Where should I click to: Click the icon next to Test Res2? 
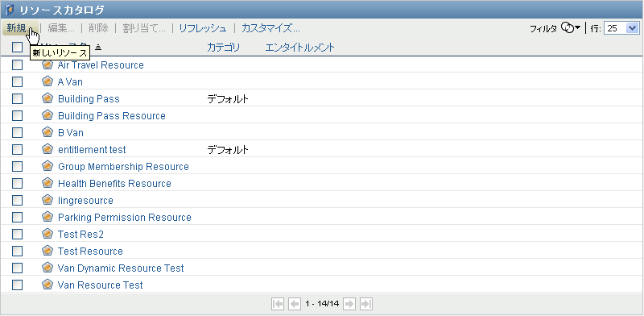[47, 234]
